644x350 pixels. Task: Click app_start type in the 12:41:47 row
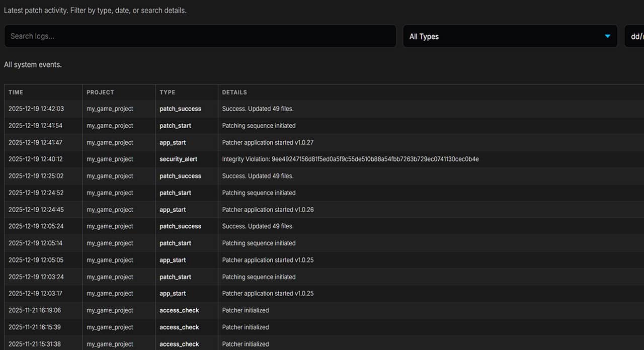click(173, 142)
